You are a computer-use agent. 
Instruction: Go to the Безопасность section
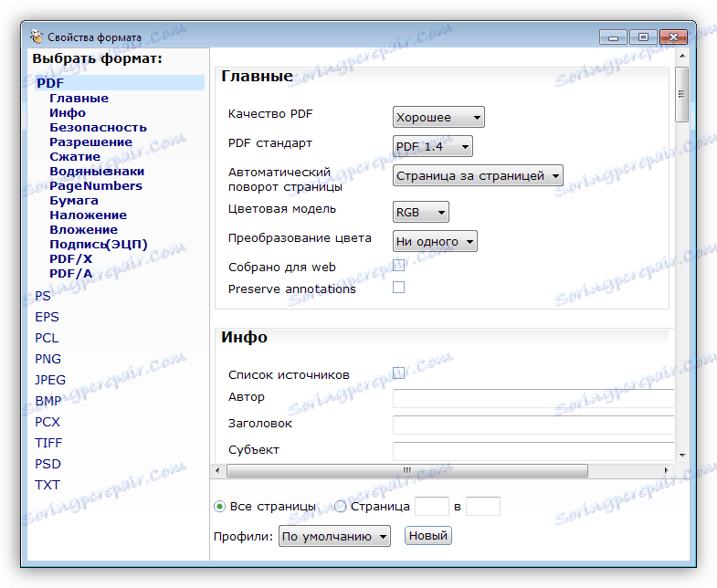pyautogui.click(x=99, y=128)
